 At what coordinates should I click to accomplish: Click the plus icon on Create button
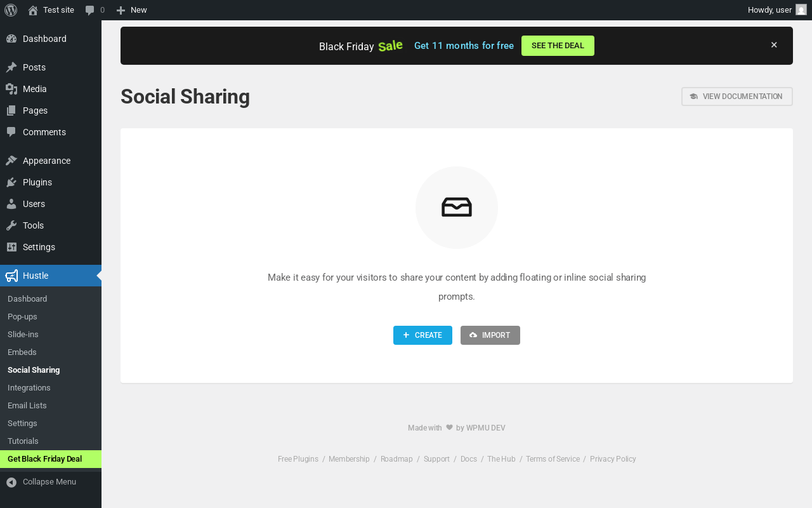coord(406,335)
